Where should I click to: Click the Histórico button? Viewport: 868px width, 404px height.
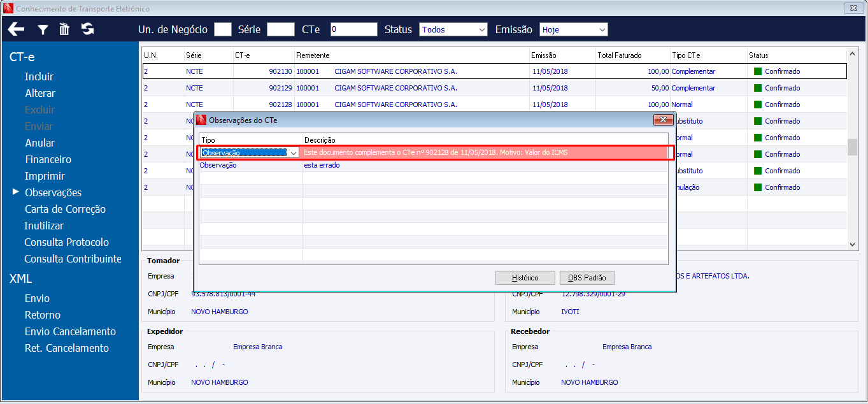pos(525,278)
